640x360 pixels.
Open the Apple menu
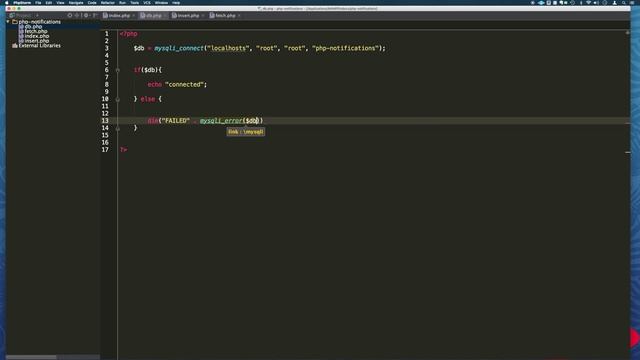pos(7,2)
